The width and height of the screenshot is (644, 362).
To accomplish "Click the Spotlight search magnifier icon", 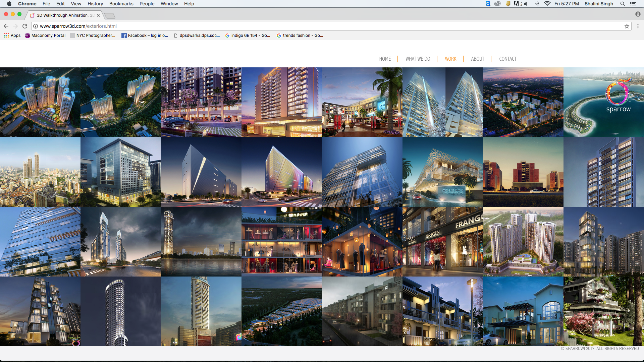I will click(x=623, y=4).
